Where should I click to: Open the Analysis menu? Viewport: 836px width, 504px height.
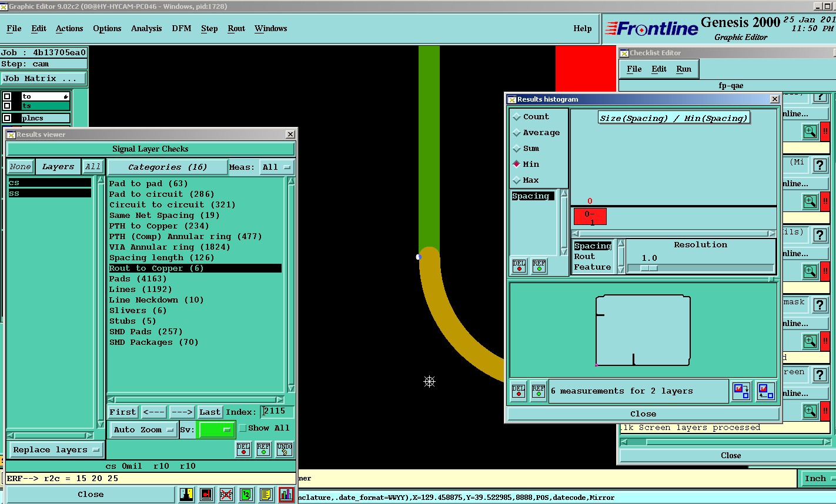146,28
